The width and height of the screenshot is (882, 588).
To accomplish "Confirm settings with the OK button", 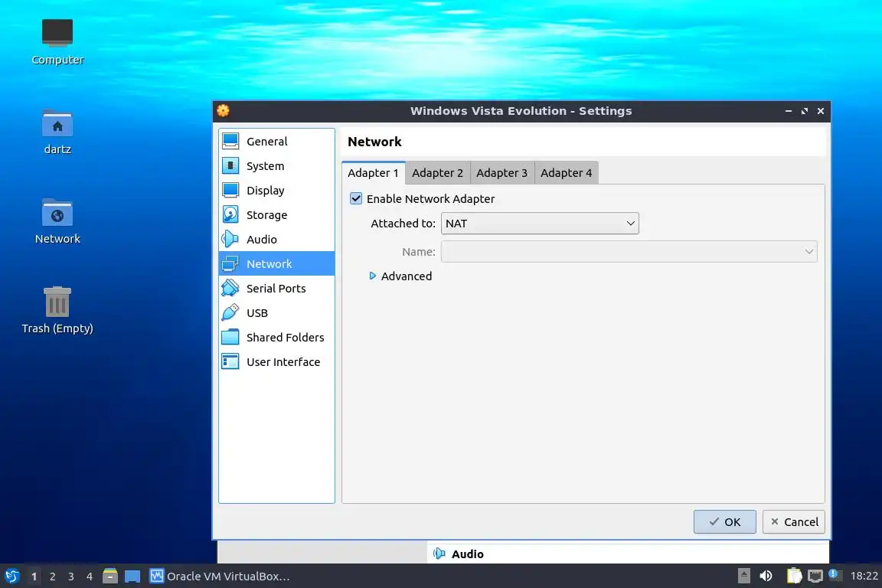I will (x=724, y=521).
